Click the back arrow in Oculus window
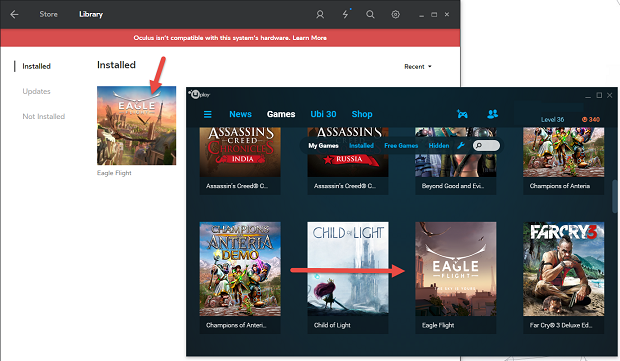The height and width of the screenshot is (361, 620). point(14,15)
